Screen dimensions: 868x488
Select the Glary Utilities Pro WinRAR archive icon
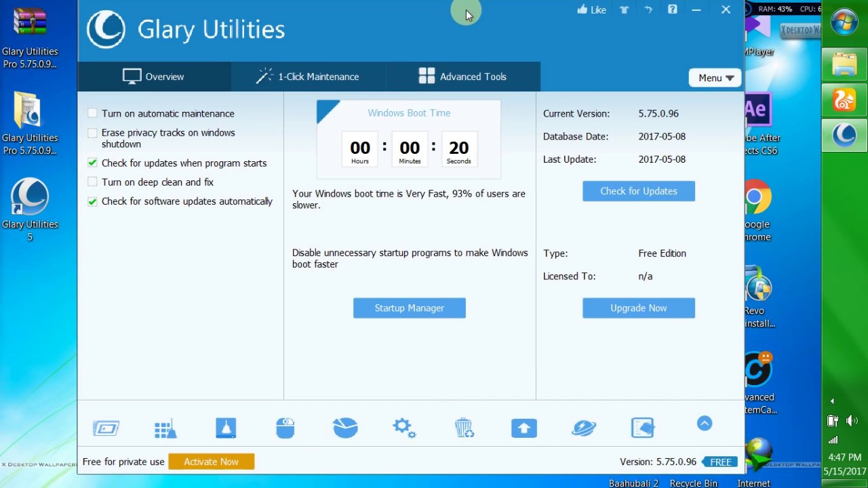click(30, 37)
